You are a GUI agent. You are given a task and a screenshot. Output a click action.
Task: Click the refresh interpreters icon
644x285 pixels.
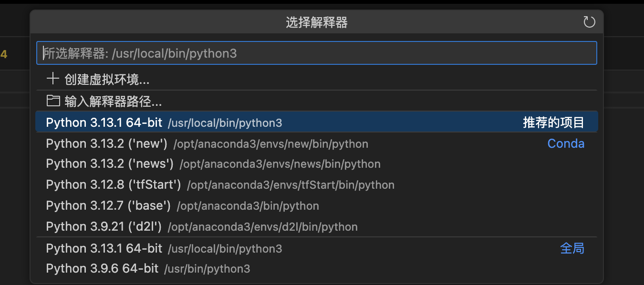click(x=589, y=22)
